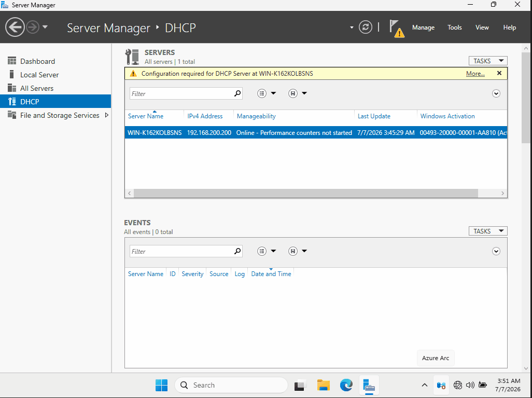532x398 pixels.
Task: Go back with the Server Manager back arrow
Action: [15, 27]
